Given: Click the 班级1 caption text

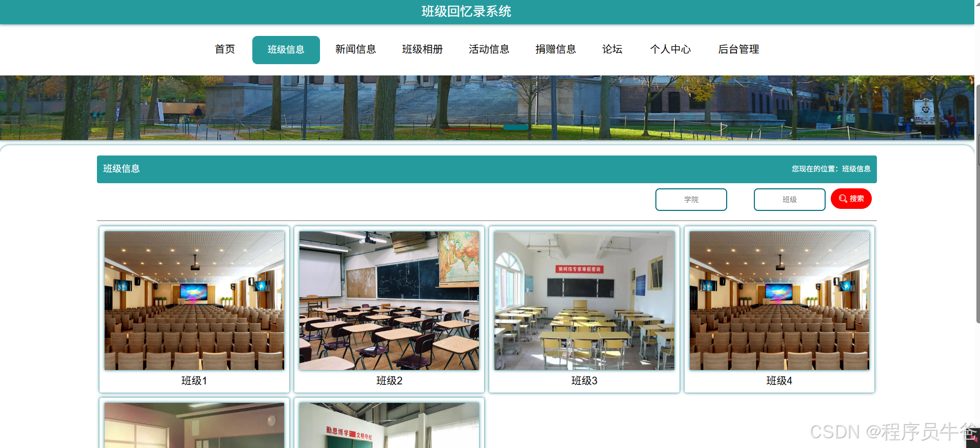Looking at the screenshot, I should coord(194,381).
